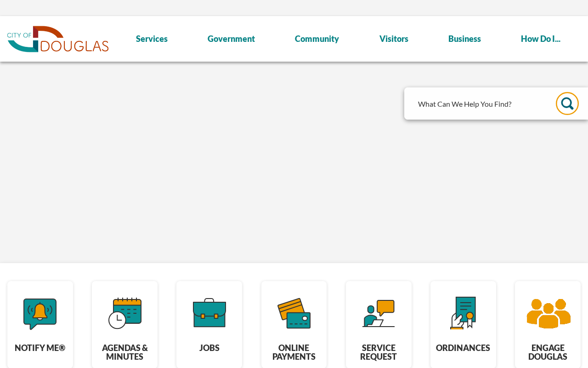This screenshot has width=588, height=368.
Task: Open the NOTIFY ME® link
Action: point(40,348)
